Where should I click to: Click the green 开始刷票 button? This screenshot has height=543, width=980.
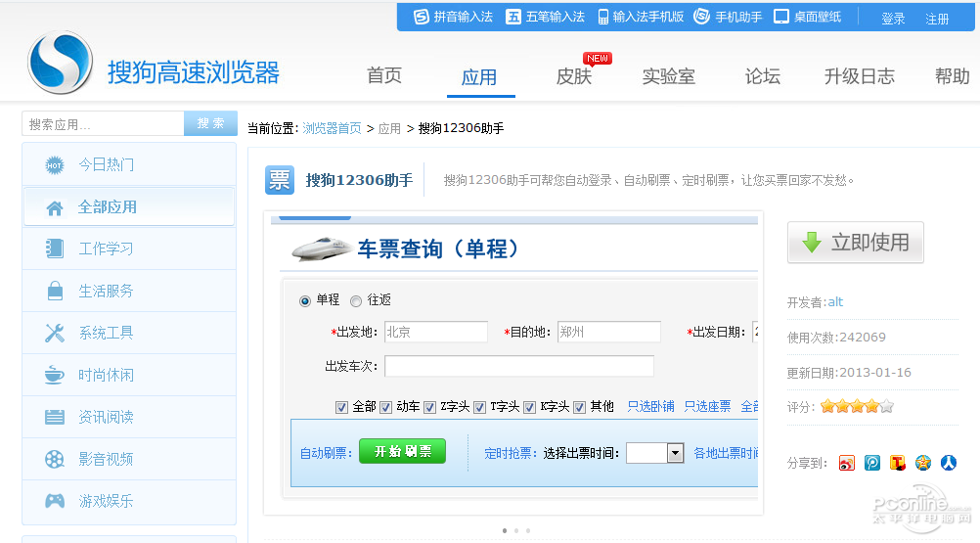point(403,451)
